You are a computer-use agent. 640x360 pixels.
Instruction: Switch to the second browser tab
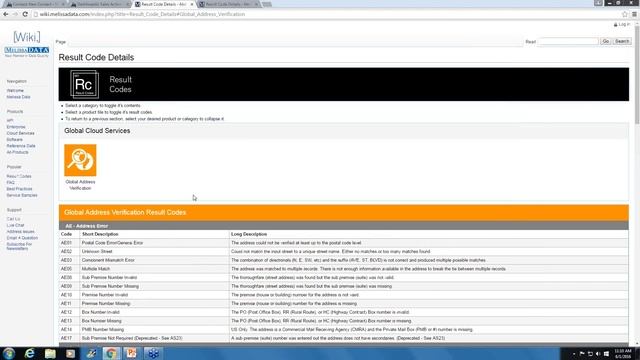[x=100, y=4]
